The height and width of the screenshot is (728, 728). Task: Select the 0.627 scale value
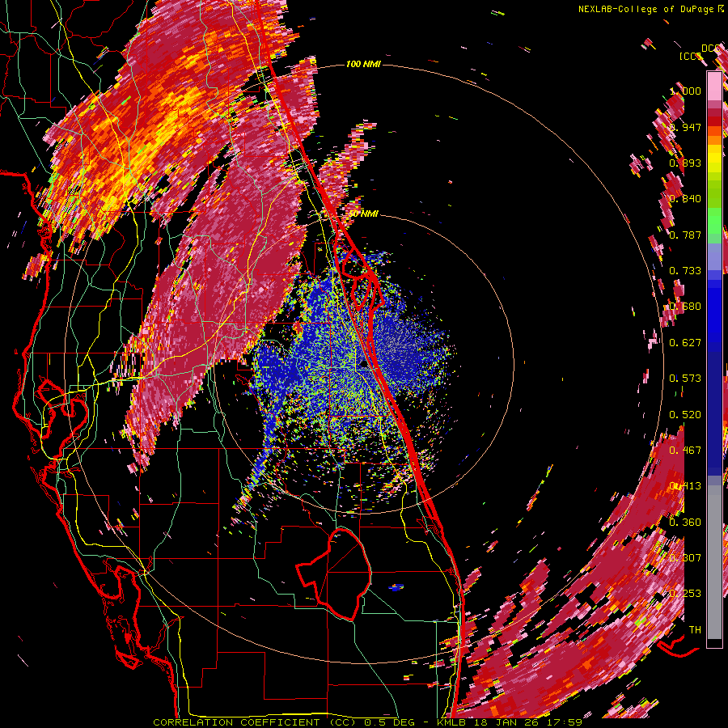coord(685,343)
